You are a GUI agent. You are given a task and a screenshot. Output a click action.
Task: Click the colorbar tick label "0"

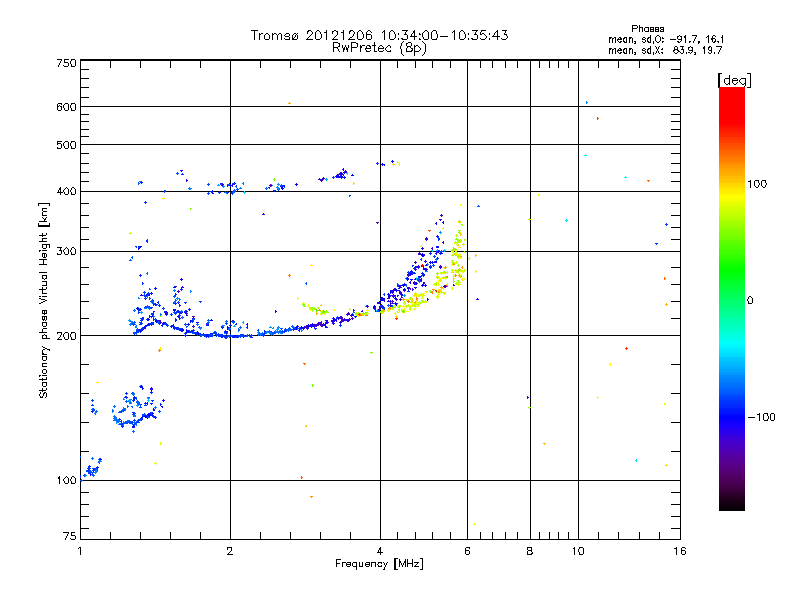750,300
